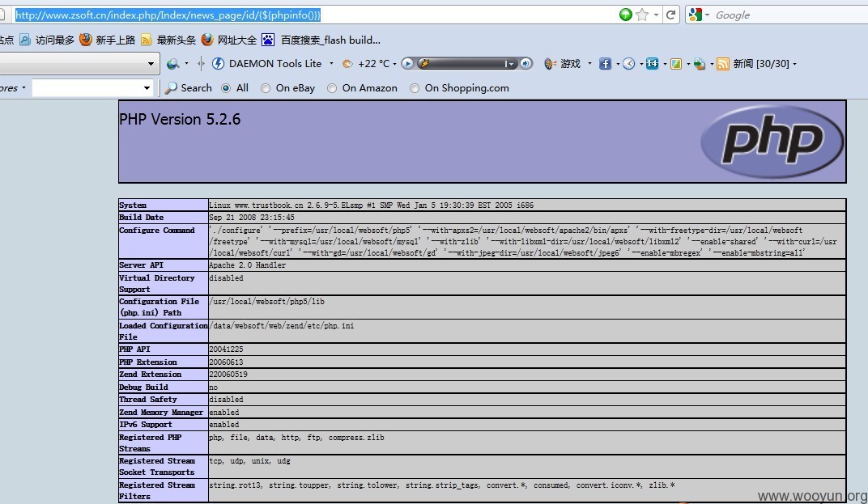
Task: Open the 新闻 [30/30] news menu
Action: [x=761, y=64]
